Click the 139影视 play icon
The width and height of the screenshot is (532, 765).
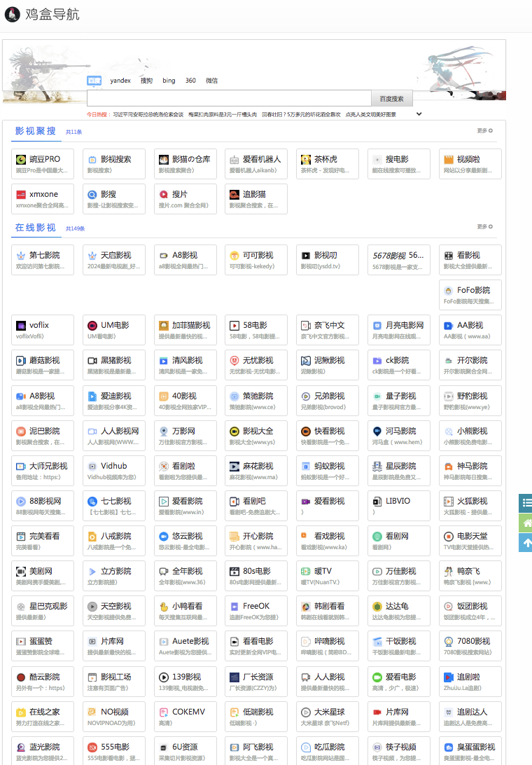point(163,677)
